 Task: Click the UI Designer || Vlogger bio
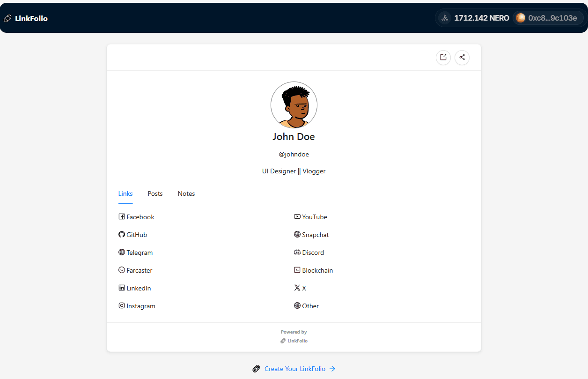coord(294,171)
